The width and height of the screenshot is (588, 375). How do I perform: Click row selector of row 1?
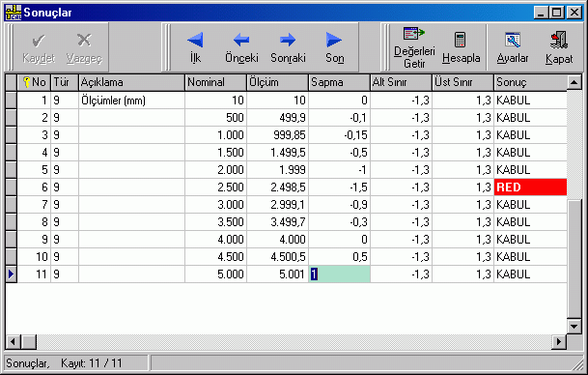click(x=12, y=101)
